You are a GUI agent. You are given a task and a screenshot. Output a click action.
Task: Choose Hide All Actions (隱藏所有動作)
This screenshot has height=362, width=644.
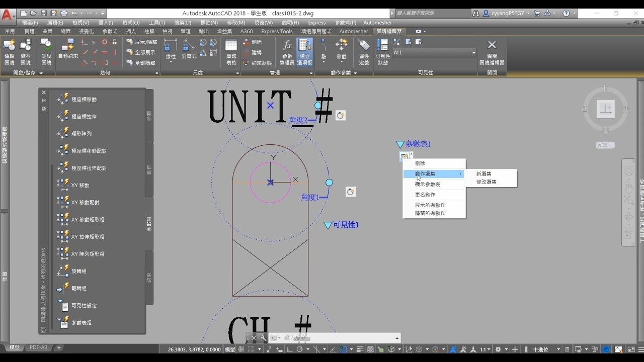[434, 213]
